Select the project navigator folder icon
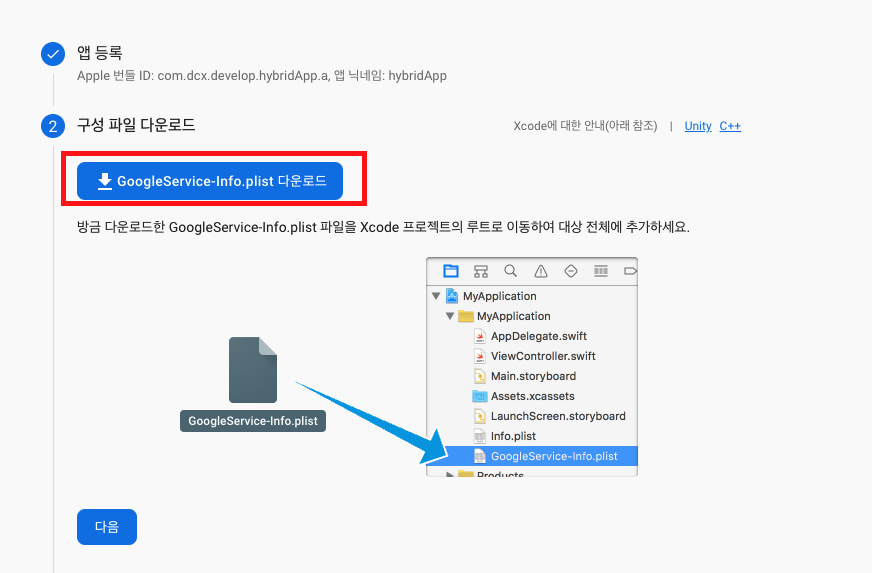872x573 pixels. click(451, 271)
